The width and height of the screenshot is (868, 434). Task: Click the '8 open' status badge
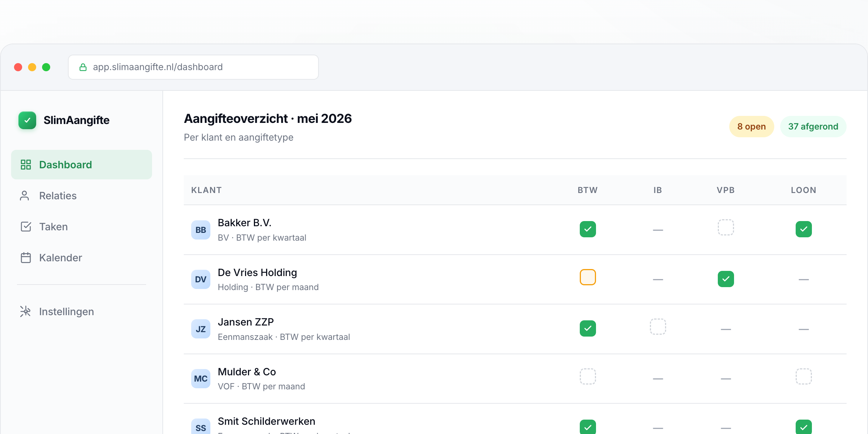click(752, 127)
